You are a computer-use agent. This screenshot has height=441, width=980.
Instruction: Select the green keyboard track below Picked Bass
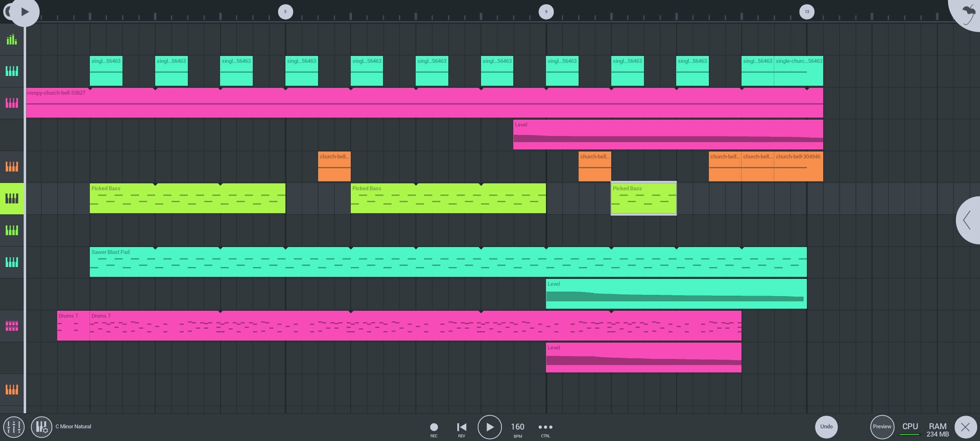tap(12, 230)
